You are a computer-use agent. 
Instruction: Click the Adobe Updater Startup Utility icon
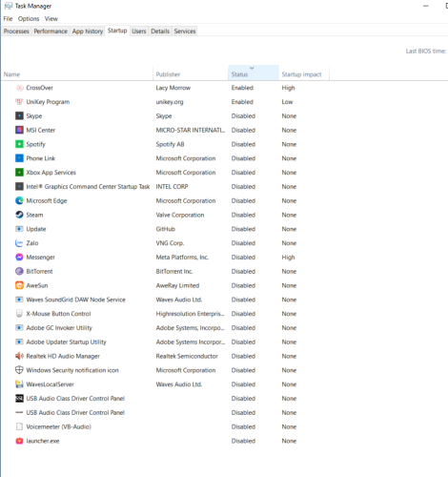pyautogui.click(x=19, y=342)
